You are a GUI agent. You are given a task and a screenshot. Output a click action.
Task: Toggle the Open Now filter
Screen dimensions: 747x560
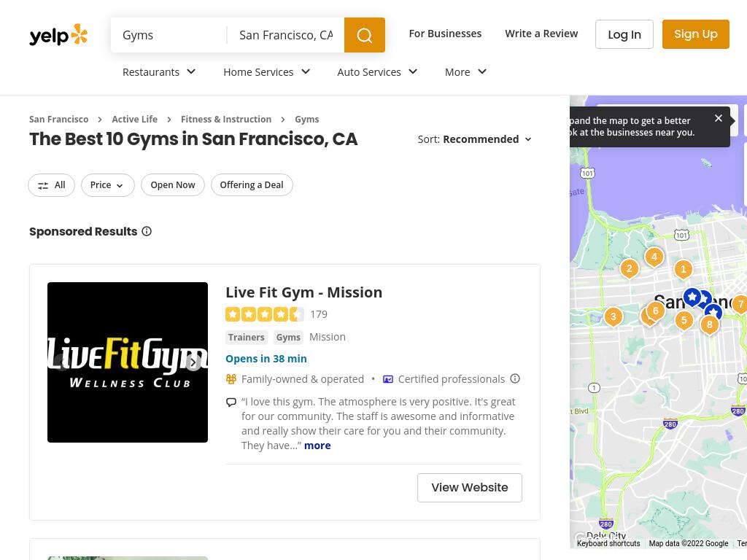[172, 184]
